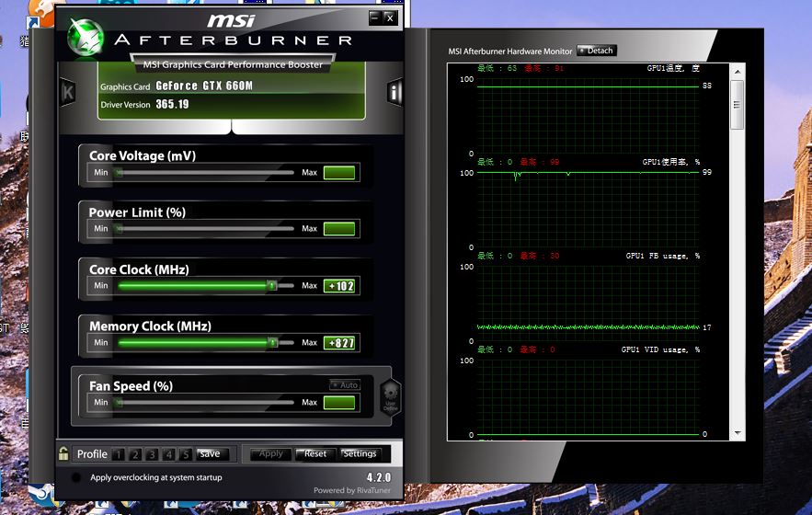Click the Core Voltage value box
Screen dimensions: 812x515
pyautogui.click(x=339, y=173)
